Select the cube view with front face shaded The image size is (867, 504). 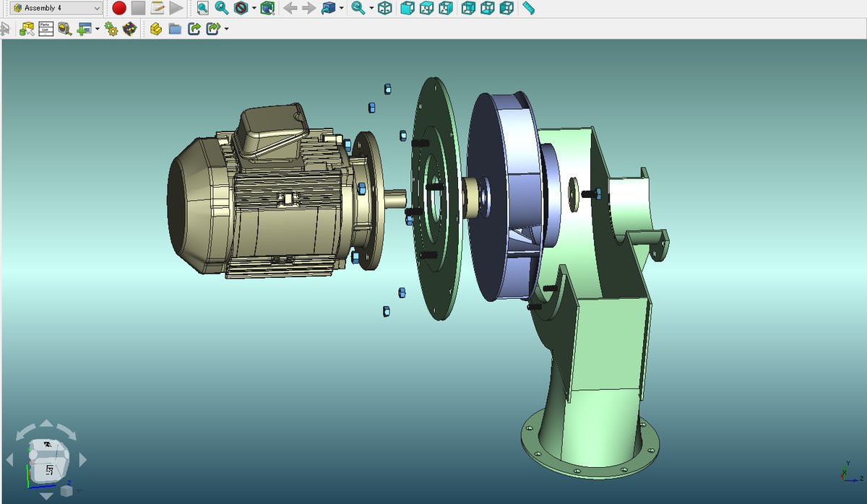pyautogui.click(x=408, y=8)
